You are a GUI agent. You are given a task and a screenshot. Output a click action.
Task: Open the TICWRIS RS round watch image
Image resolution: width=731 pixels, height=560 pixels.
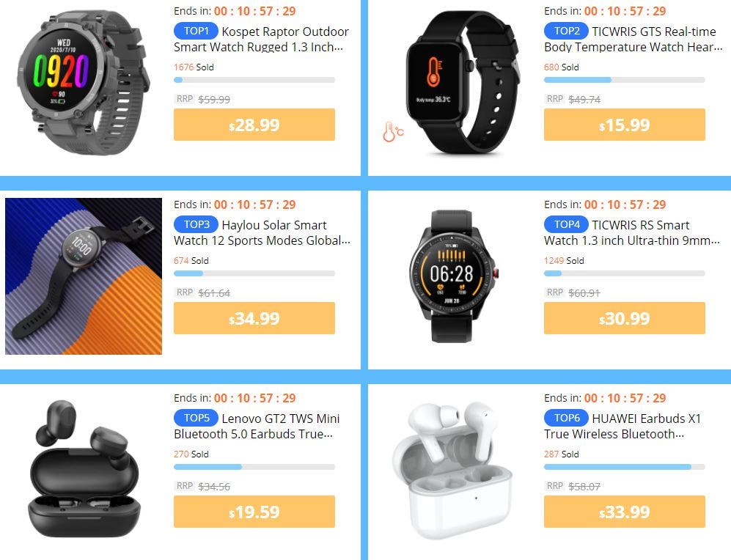point(453,276)
